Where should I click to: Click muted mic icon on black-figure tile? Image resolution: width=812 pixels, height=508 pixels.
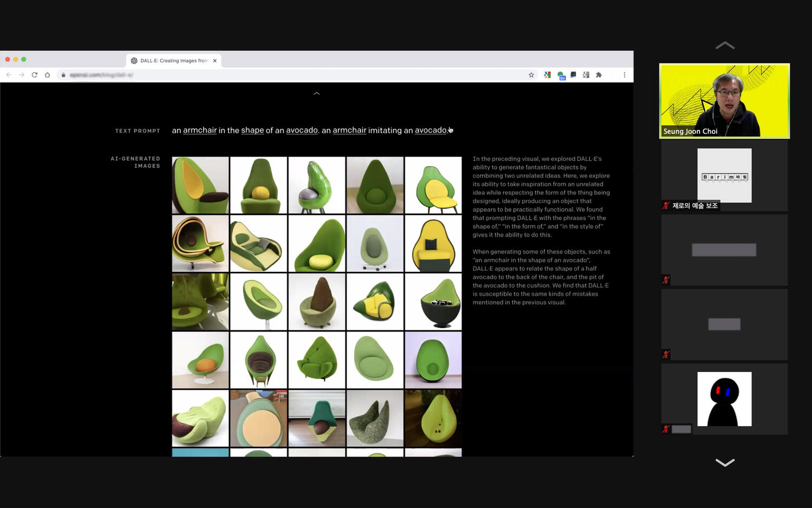click(666, 429)
